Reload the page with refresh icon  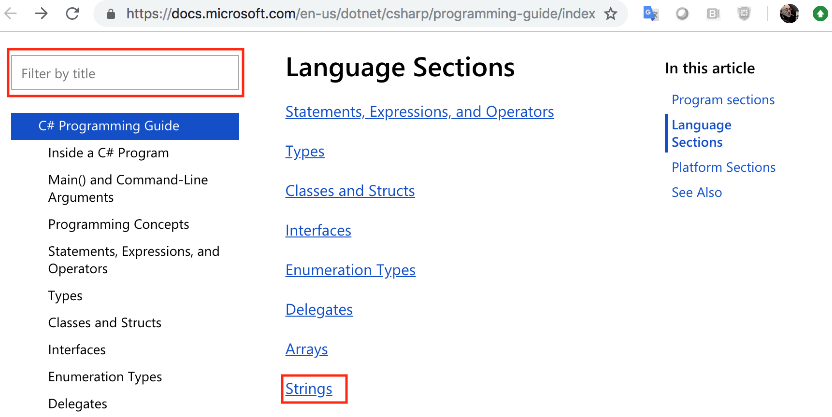click(72, 13)
